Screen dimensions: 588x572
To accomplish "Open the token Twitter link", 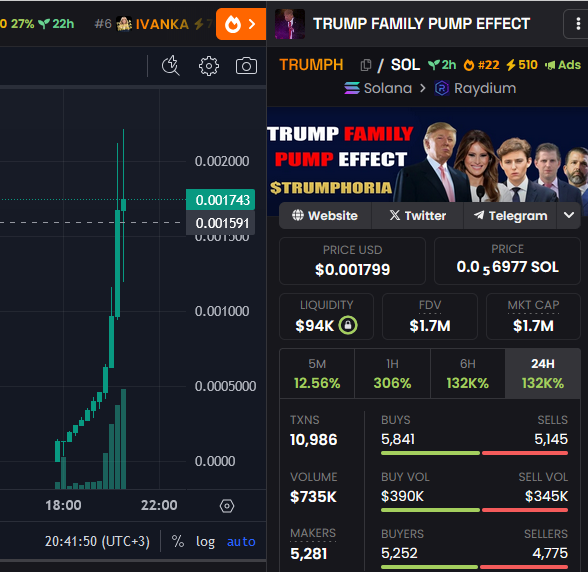I will (417, 216).
